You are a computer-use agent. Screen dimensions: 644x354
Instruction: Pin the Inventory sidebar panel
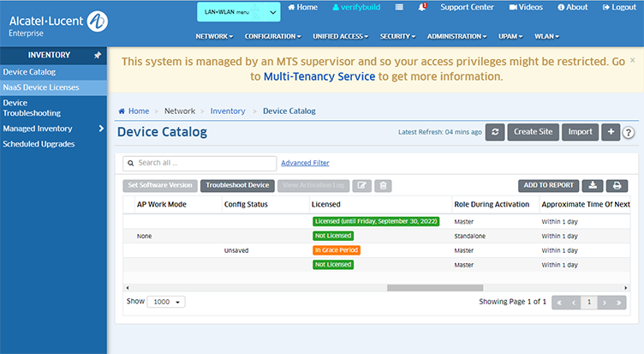98,55
